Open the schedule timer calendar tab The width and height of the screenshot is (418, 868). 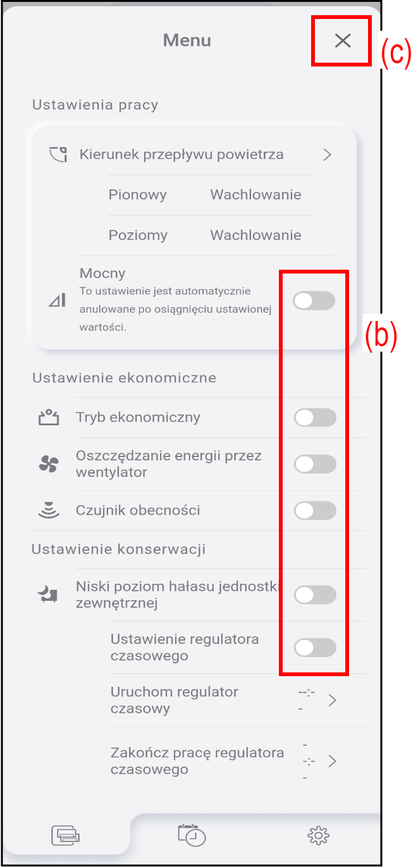tap(192, 836)
